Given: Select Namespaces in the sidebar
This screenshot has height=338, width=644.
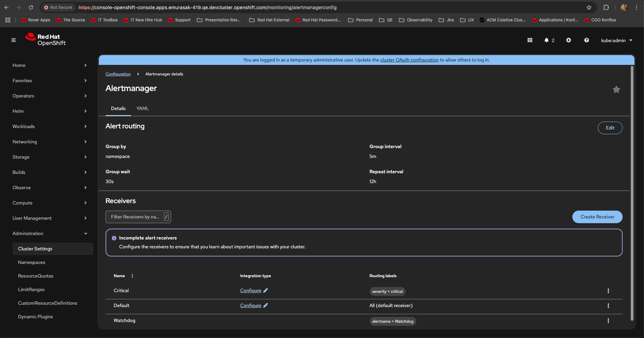Looking at the screenshot, I should click(x=32, y=262).
